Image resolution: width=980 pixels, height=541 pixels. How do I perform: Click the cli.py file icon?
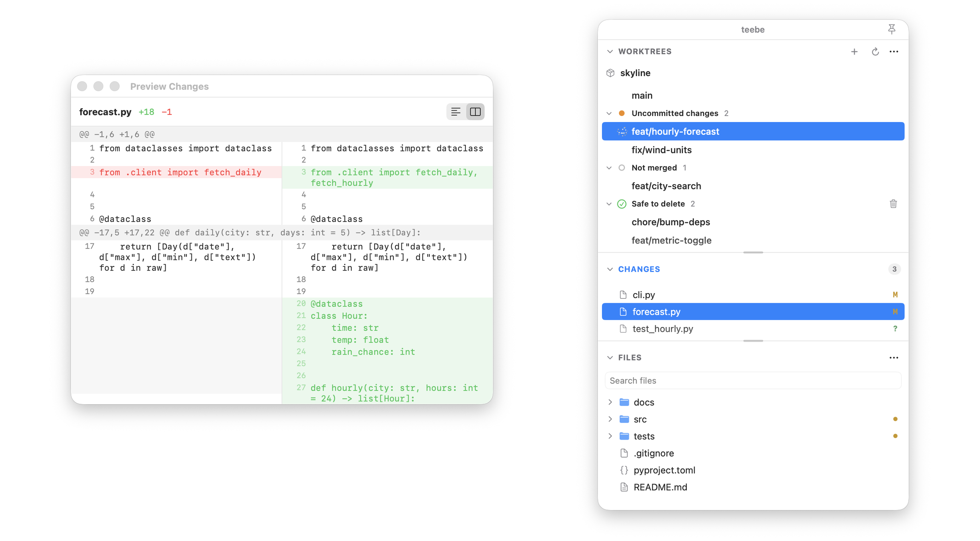[x=623, y=295]
